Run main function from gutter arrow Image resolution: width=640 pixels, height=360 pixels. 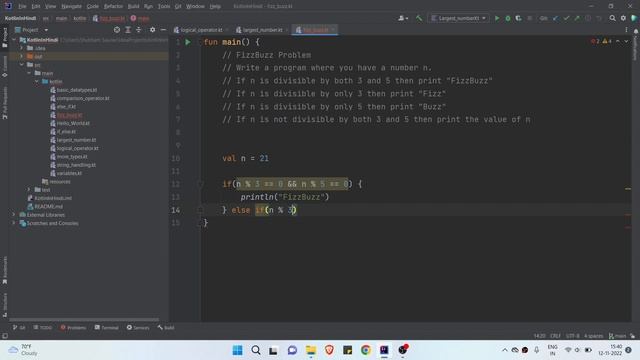click(x=188, y=42)
